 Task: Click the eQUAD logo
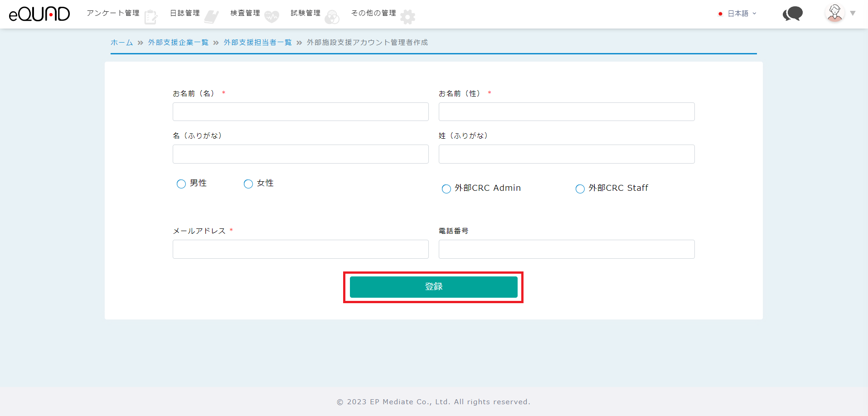point(39,14)
